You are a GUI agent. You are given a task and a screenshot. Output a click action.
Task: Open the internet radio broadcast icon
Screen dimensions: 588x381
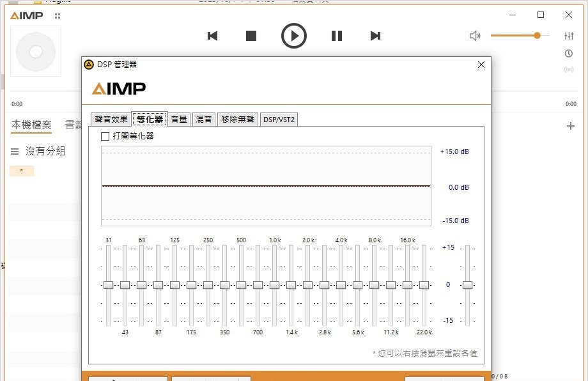tap(569, 70)
